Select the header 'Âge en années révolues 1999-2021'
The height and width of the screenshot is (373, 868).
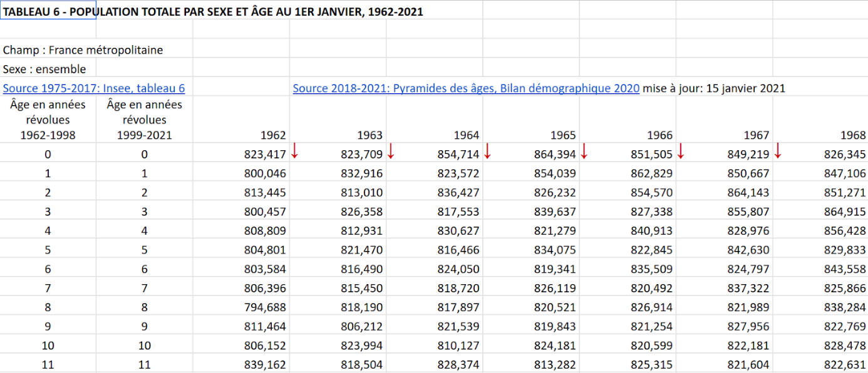click(145, 120)
